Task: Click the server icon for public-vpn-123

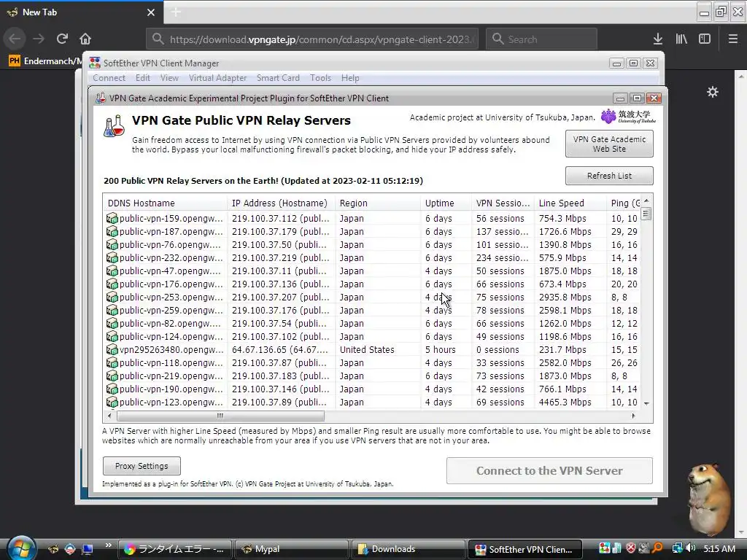Action: pyautogui.click(x=112, y=402)
